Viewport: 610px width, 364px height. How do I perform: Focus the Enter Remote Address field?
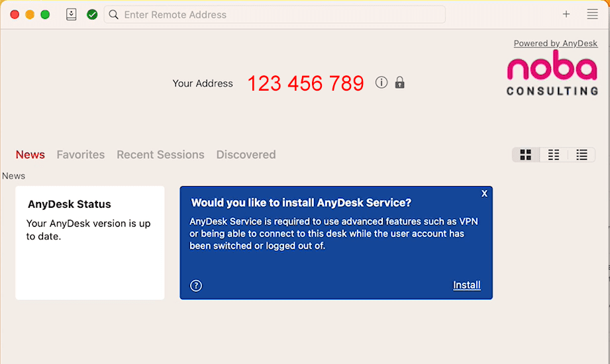pyautogui.click(x=278, y=15)
